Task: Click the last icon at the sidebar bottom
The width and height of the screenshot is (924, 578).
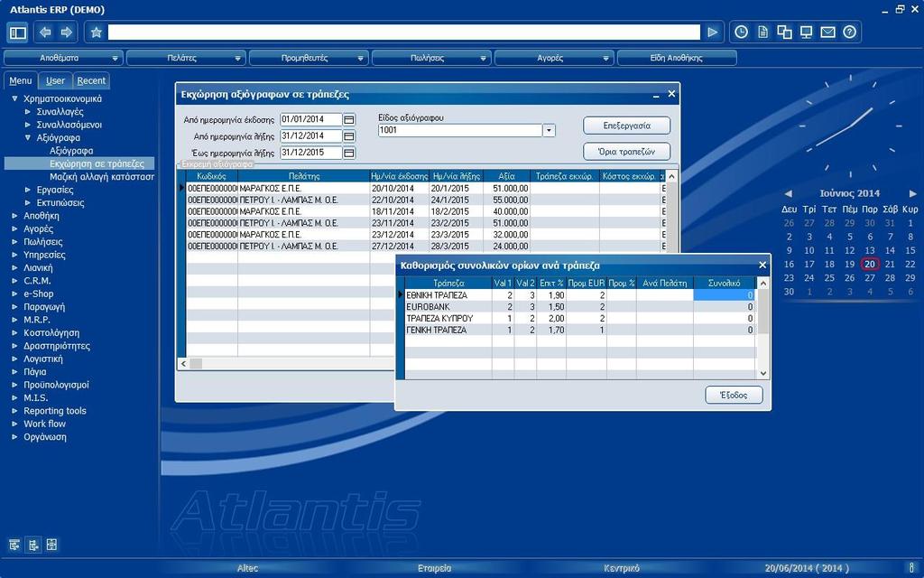Action: 51,545
